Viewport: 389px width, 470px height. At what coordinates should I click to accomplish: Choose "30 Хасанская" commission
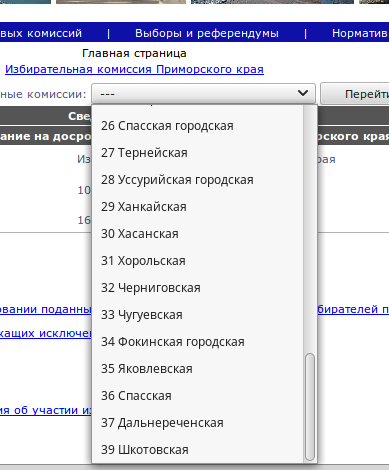(198, 234)
